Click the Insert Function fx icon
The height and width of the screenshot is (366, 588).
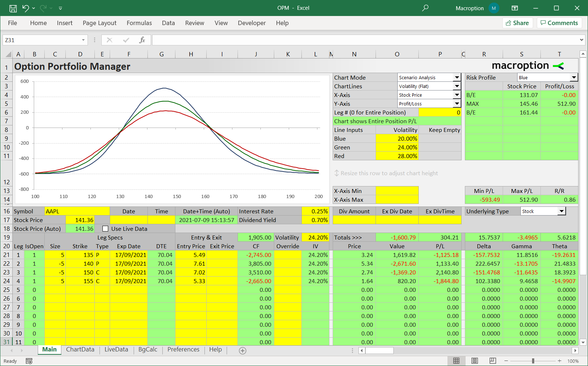click(x=142, y=40)
